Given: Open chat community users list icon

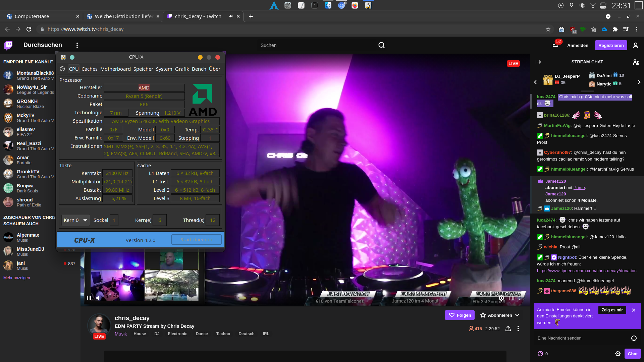Looking at the screenshot, I should tap(636, 62).
